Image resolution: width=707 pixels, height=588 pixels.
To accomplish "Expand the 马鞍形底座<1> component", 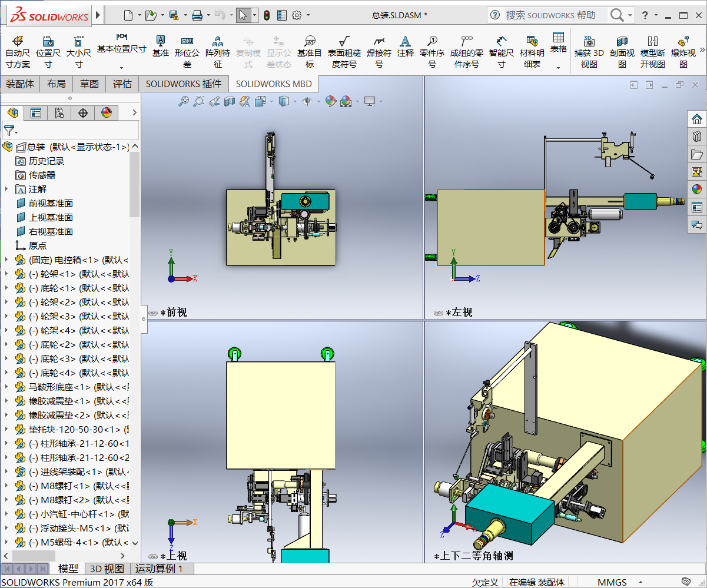I will point(6,387).
